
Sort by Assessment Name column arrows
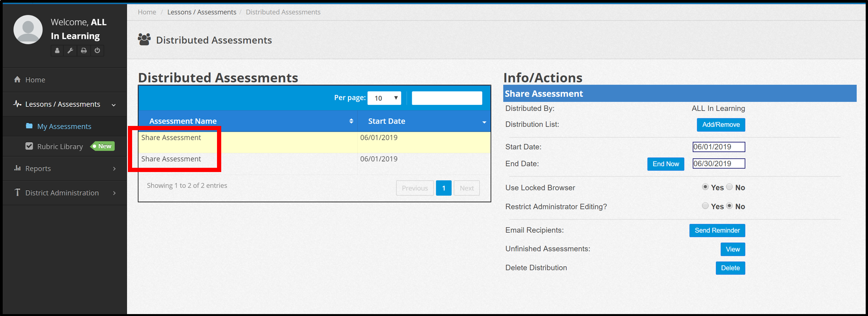[351, 121]
